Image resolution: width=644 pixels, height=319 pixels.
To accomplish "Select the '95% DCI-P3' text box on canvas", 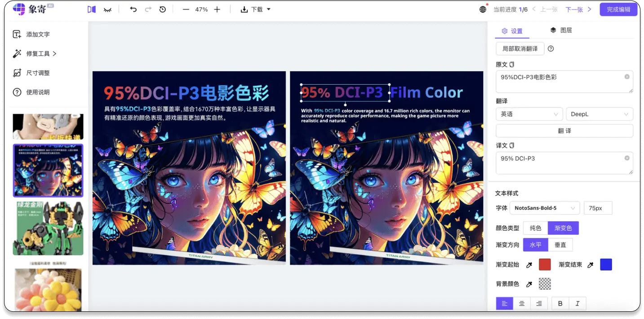I will (x=345, y=93).
